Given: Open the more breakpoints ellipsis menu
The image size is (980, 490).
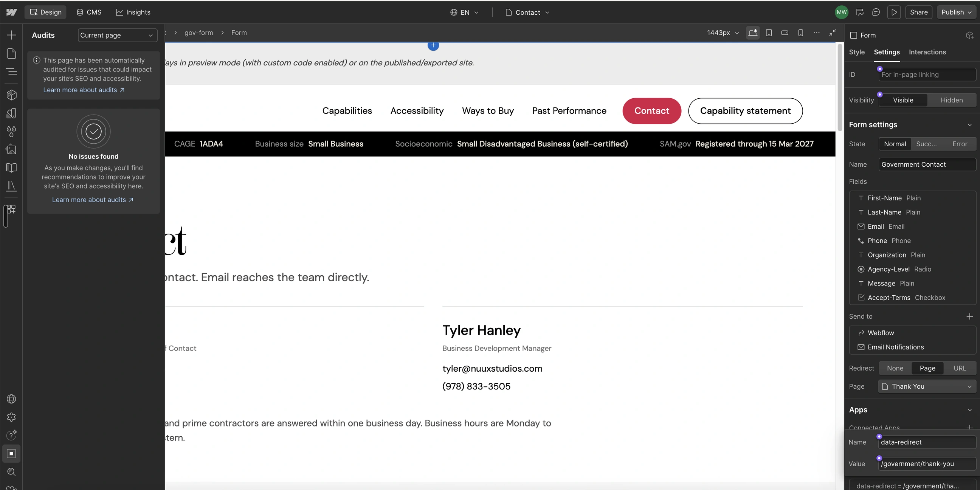Looking at the screenshot, I should coord(816,33).
